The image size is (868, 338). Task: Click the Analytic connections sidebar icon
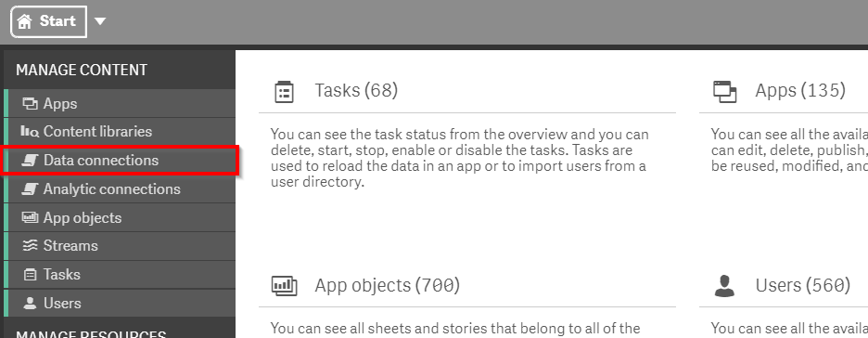tap(30, 189)
